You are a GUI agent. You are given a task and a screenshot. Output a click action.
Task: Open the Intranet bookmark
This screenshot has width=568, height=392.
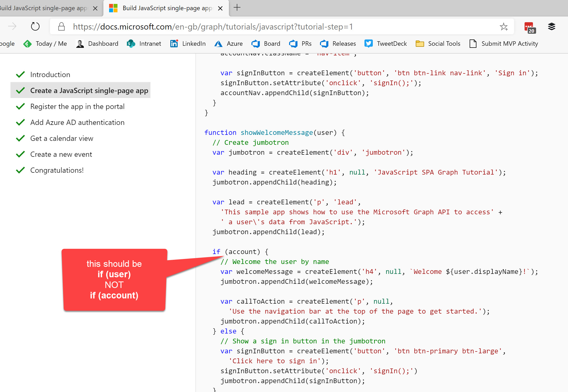(x=150, y=43)
